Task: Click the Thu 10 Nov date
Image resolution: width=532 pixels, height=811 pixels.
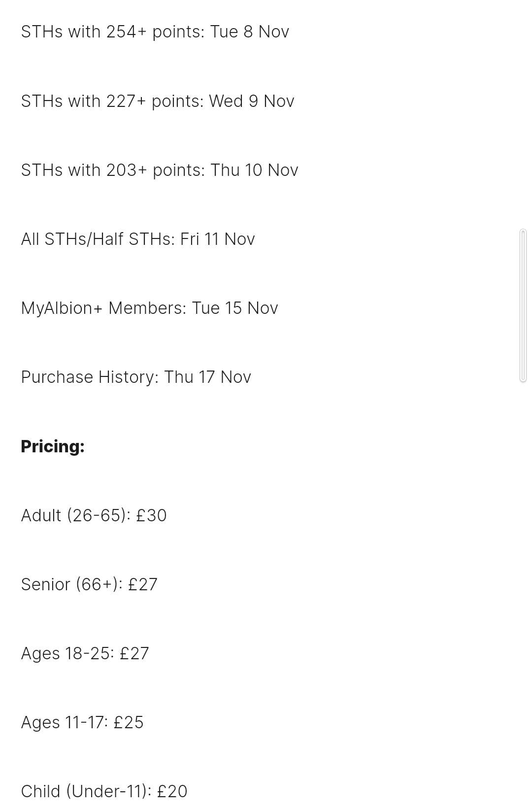Action: (x=254, y=170)
